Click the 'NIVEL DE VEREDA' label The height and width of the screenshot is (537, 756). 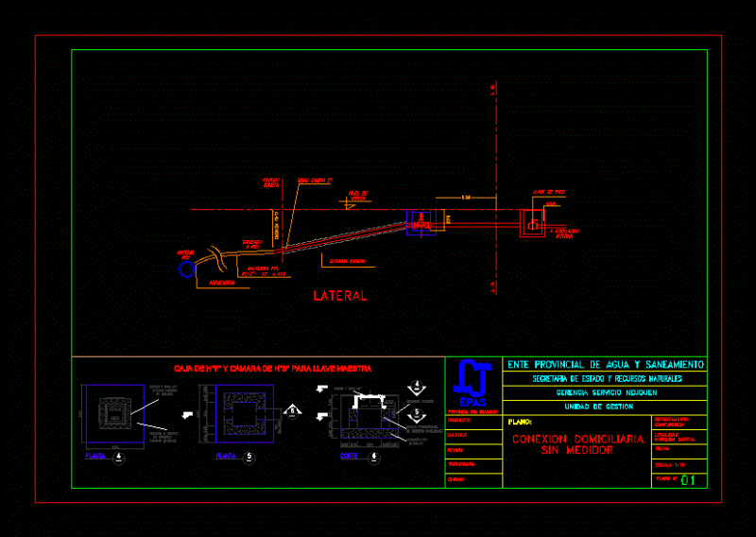tap(358, 196)
